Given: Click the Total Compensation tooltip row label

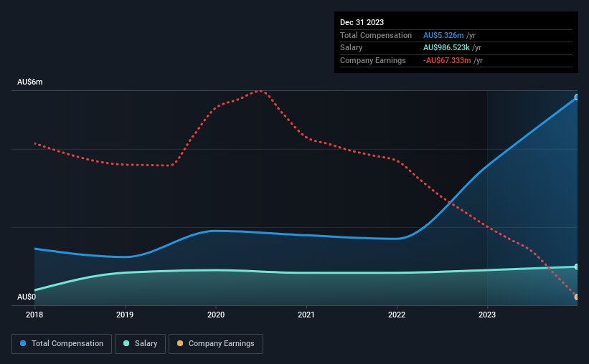Looking at the screenshot, I should pyautogui.click(x=376, y=35).
